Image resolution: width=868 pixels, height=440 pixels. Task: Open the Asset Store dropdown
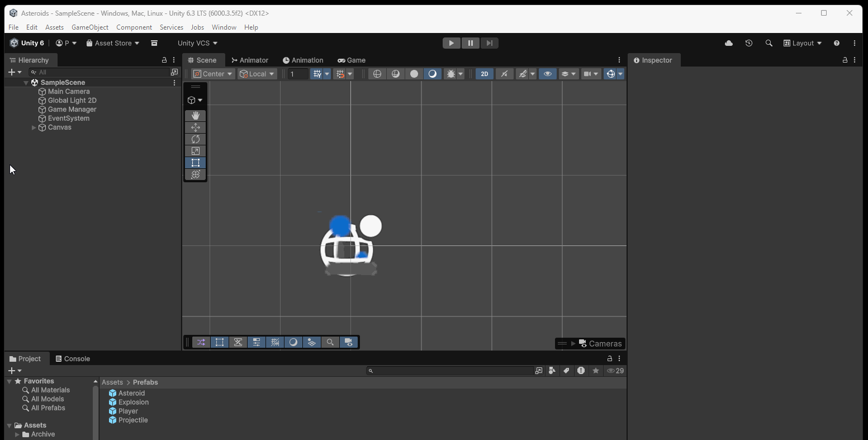tap(113, 43)
